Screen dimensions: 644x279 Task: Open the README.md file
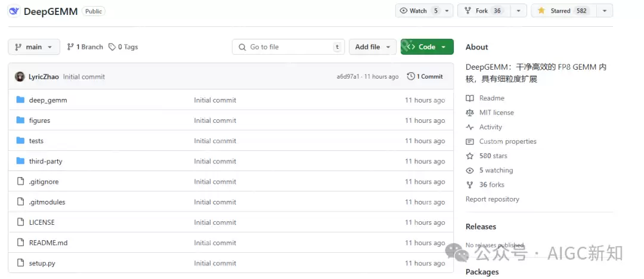click(x=48, y=243)
